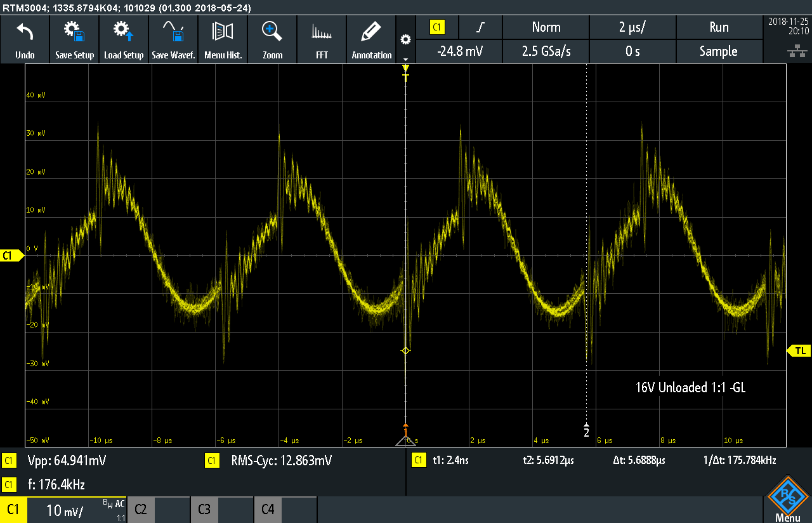Click the Run acquisition button
The width and height of the screenshot is (812, 523).
(x=718, y=27)
